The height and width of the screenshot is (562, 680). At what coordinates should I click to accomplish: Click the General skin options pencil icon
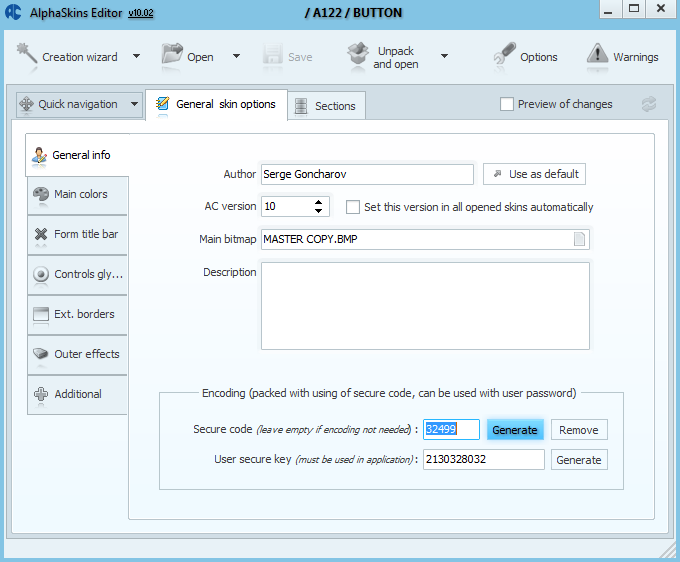pos(163,104)
